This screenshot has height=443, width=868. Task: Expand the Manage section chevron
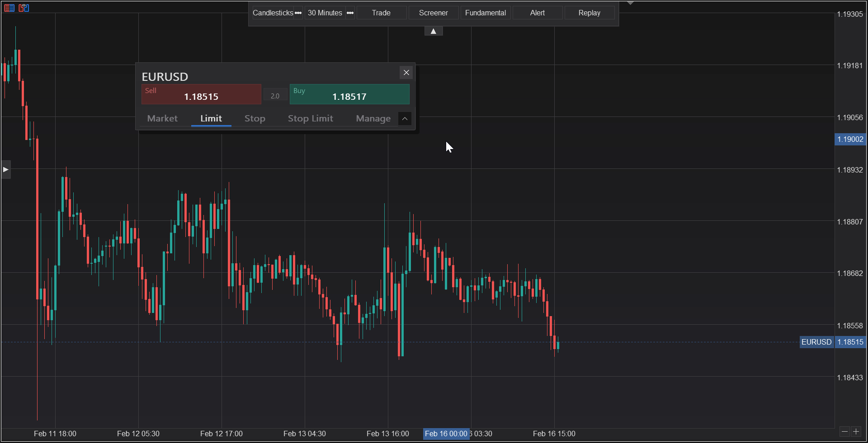[x=404, y=118]
